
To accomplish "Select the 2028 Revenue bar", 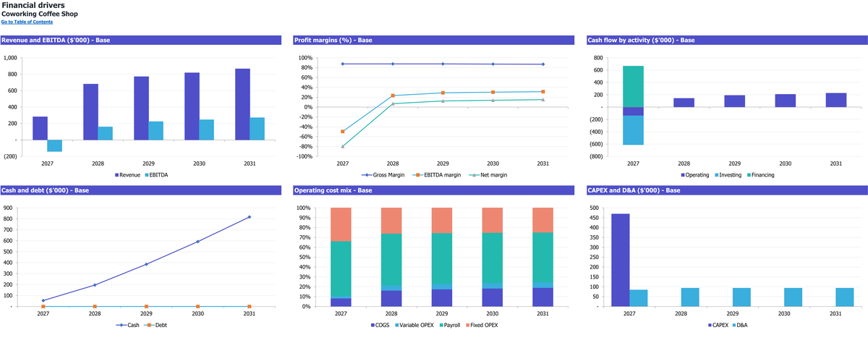I will coord(90,112).
